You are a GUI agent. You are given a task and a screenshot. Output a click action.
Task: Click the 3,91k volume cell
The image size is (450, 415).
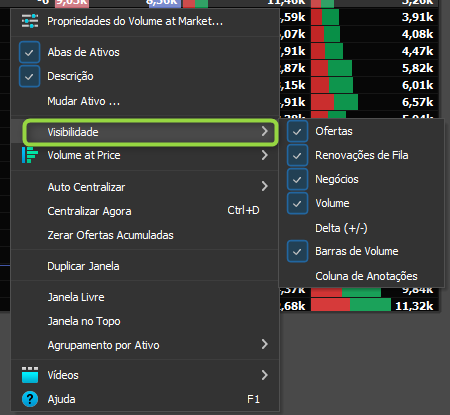[417, 17]
